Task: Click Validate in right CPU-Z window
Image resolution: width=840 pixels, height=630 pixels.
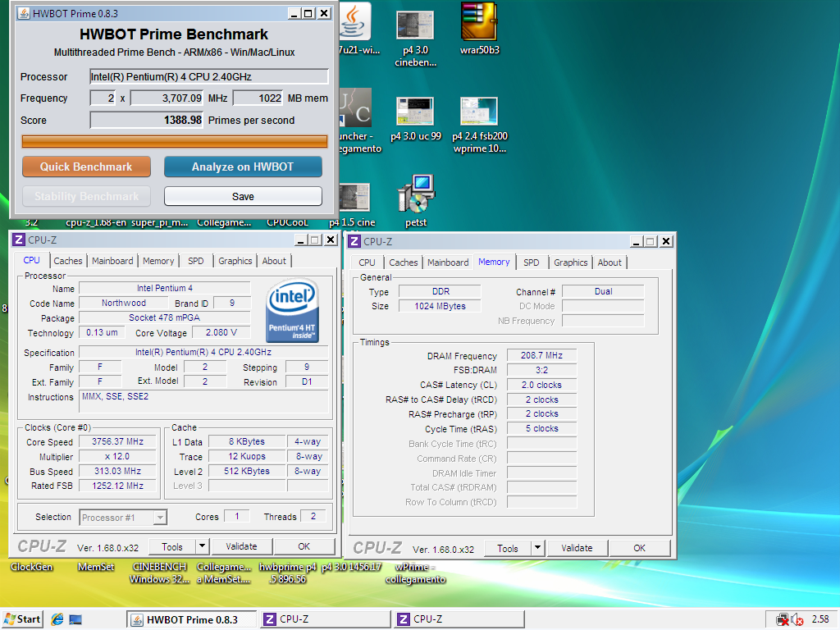Action: [x=577, y=548]
